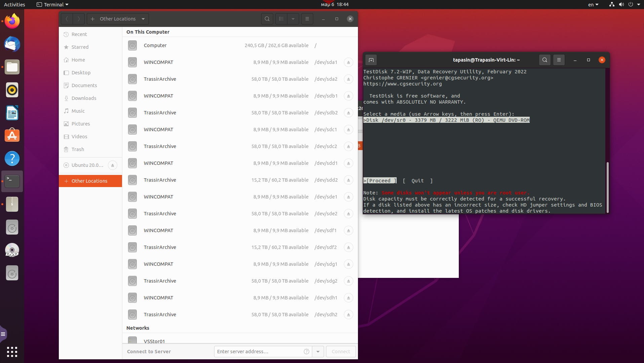Viewport: 644px width, 363px height.
Task: Switch to Terminal in the dock
Action: (12, 181)
